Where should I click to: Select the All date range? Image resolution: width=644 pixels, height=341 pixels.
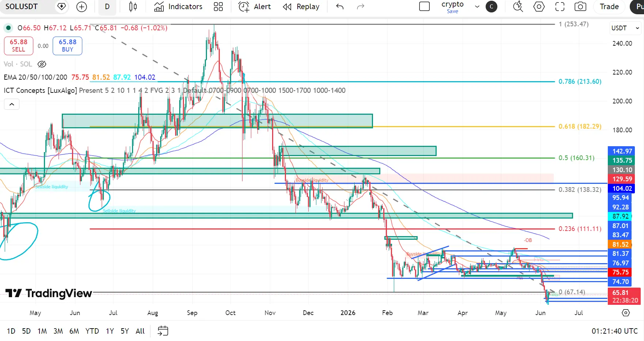point(140,331)
